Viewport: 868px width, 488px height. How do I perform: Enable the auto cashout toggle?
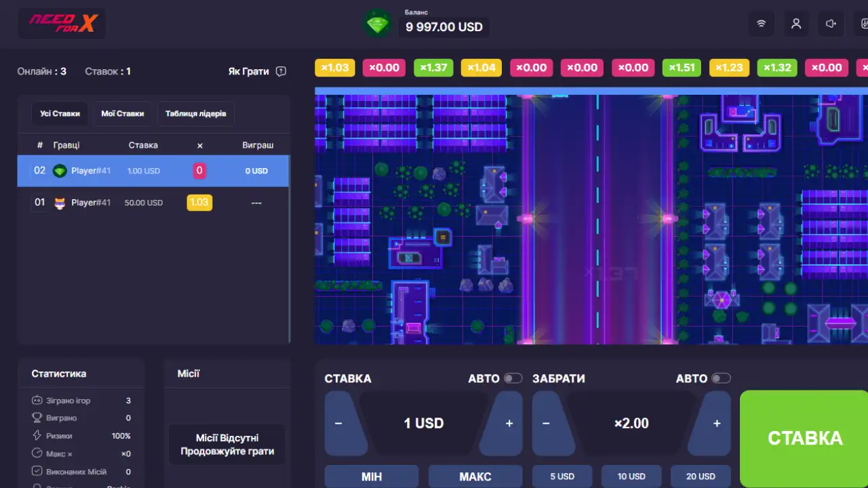click(720, 378)
